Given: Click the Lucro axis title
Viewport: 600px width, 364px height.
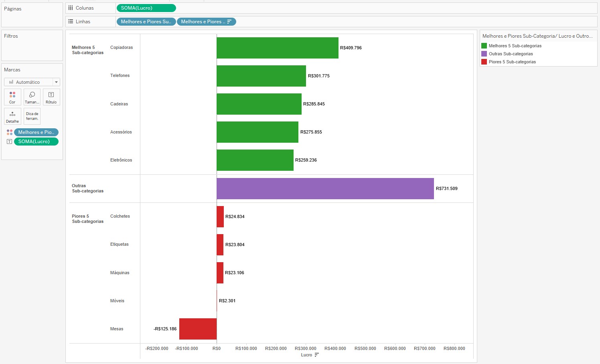Looking at the screenshot, I should click(x=306, y=355).
